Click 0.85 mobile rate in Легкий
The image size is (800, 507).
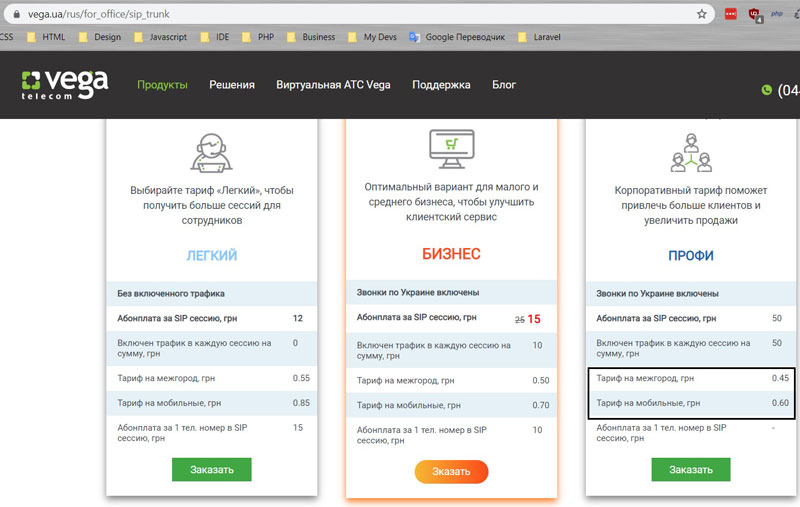301,402
